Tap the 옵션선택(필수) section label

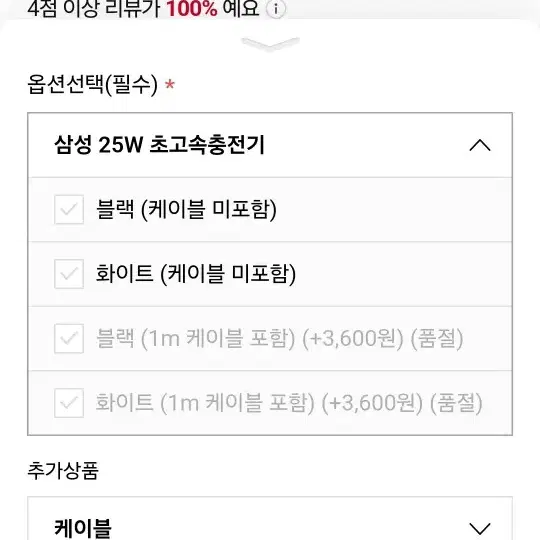[x=92, y=85]
